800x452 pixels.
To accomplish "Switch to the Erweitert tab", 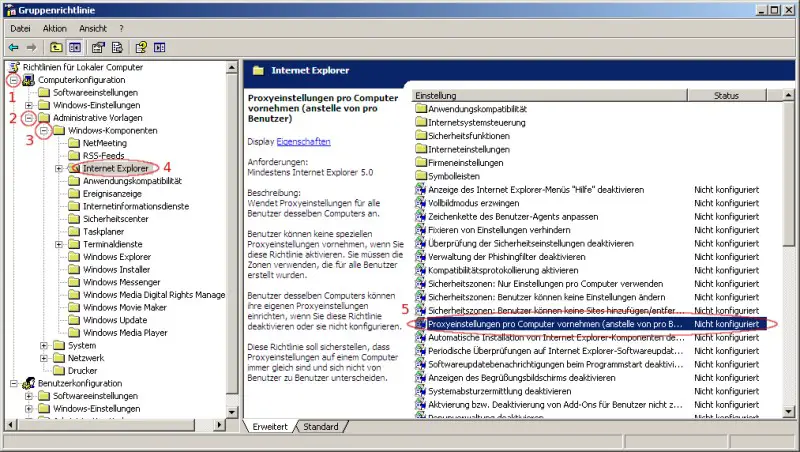I will tap(270, 426).
